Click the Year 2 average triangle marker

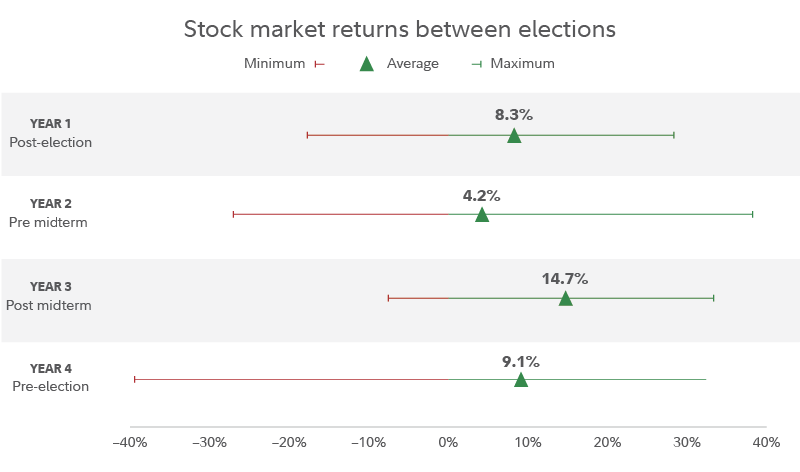coord(482,214)
